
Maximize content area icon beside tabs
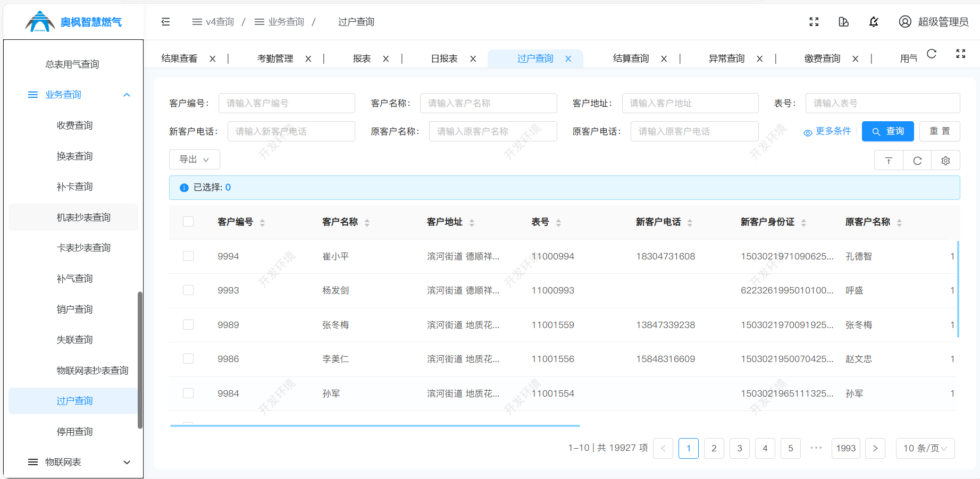tap(961, 54)
